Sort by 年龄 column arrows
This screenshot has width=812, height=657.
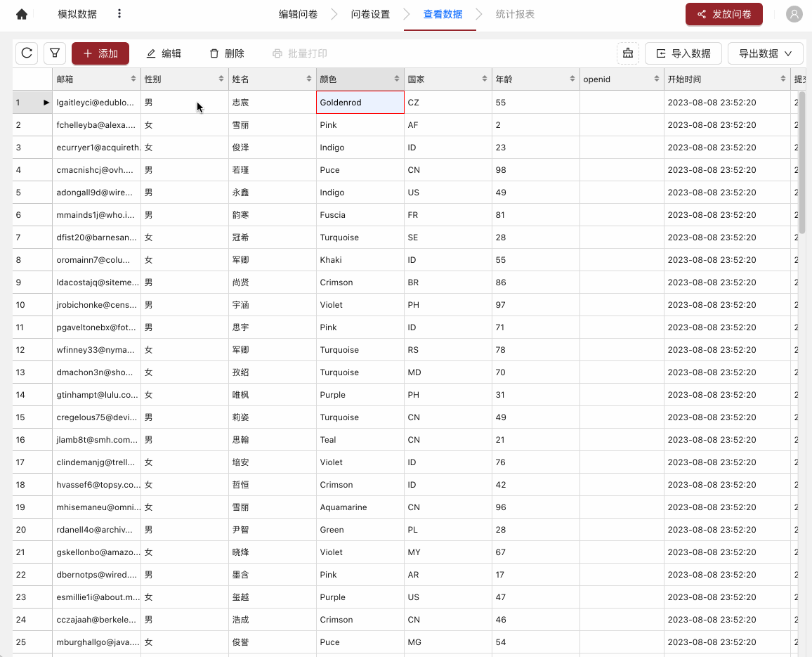click(x=572, y=79)
